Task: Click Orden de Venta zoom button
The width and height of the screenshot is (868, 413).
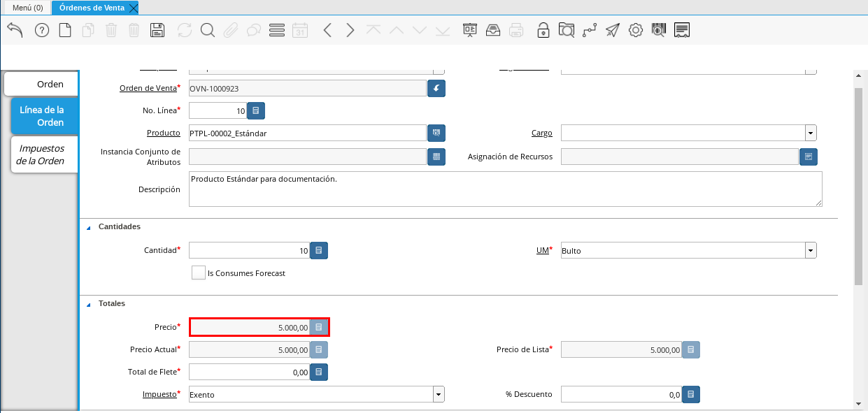Action: pos(436,88)
